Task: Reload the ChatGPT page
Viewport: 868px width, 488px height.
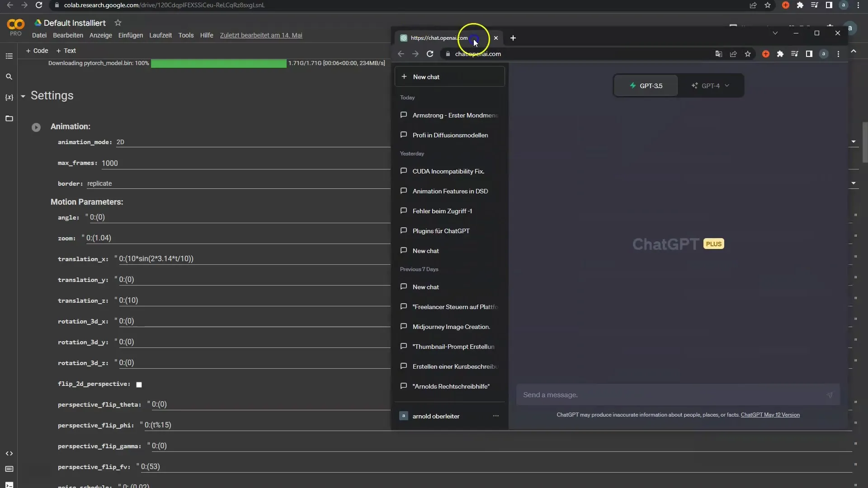Action: tap(430, 54)
